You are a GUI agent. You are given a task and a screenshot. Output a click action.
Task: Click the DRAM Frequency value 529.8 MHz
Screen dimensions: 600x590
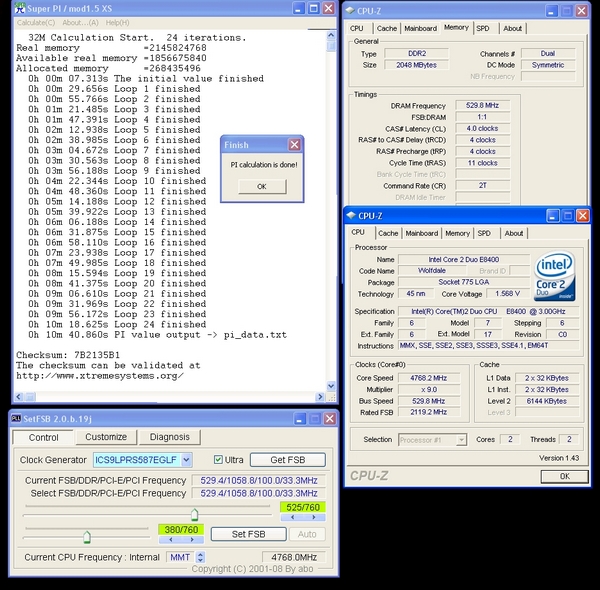(482, 105)
